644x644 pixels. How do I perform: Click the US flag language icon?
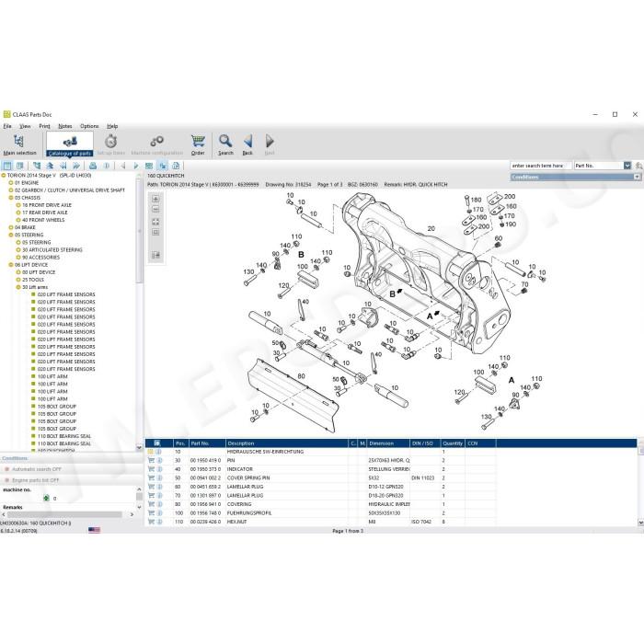pyautogui.click(x=94, y=530)
